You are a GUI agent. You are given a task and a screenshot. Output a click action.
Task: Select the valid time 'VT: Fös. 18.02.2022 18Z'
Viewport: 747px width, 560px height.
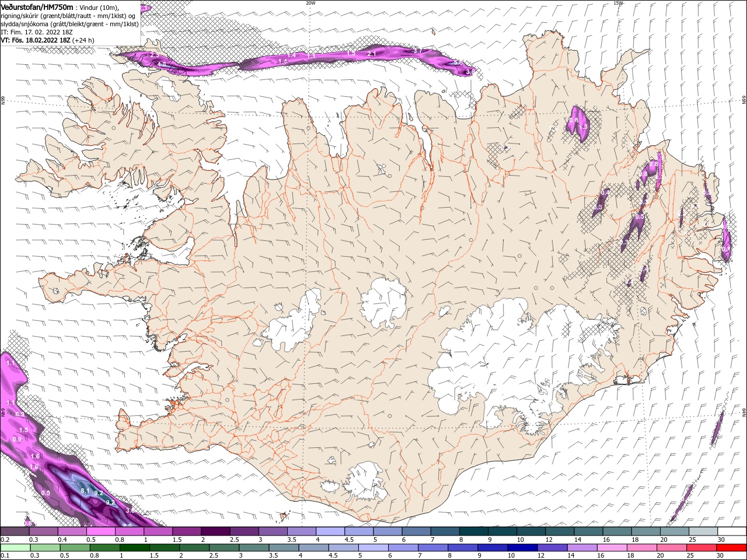tap(35, 40)
